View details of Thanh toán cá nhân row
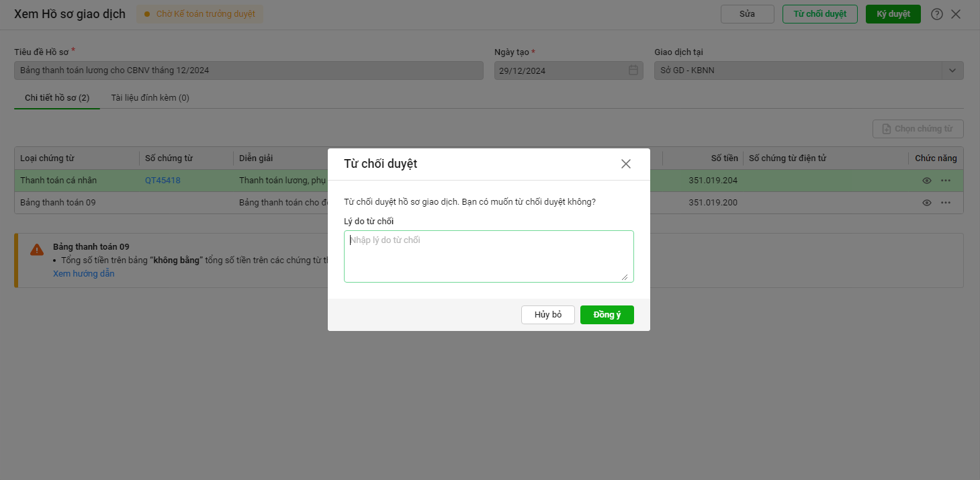 (x=927, y=181)
